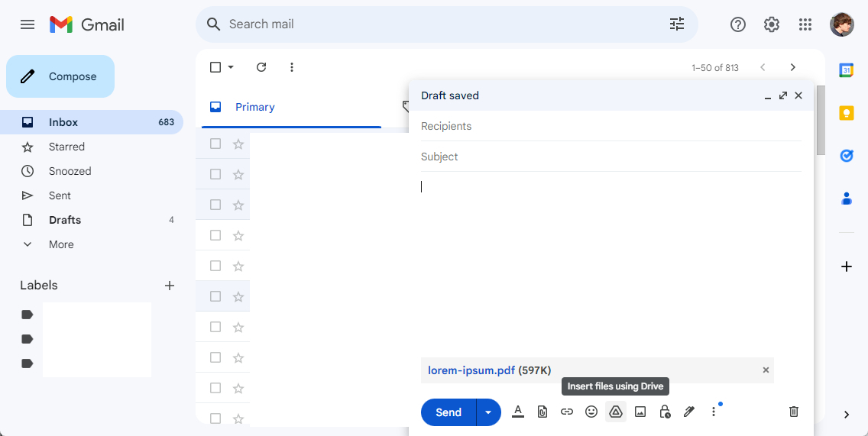Expand compose to full screen
This screenshot has width=868, height=436.
(x=782, y=95)
